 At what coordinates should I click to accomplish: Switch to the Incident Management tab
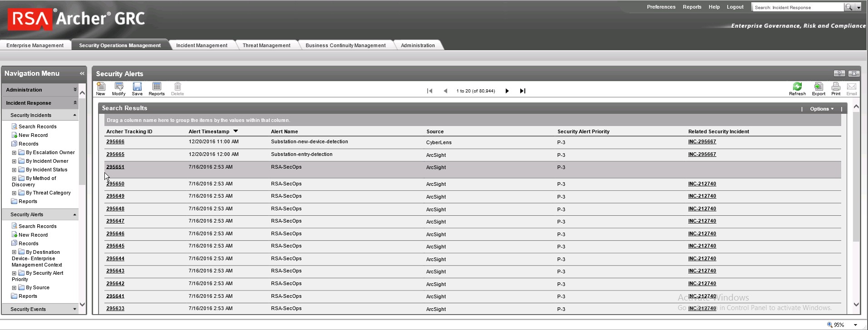point(202,45)
